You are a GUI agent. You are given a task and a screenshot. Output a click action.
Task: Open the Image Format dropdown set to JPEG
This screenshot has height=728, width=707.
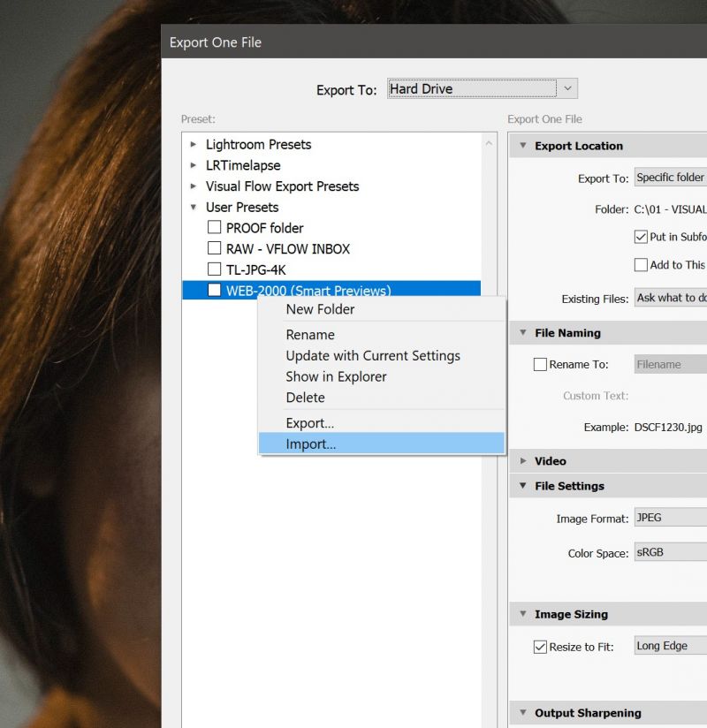pos(670,518)
